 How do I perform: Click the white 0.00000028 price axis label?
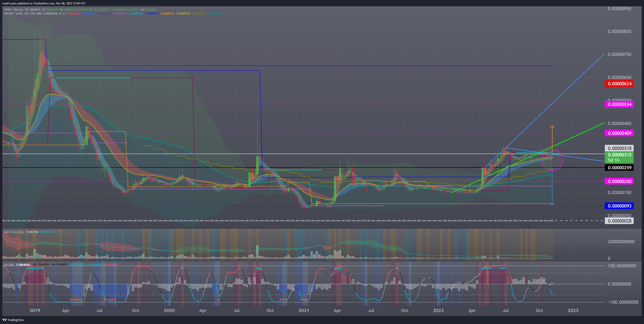click(x=619, y=221)
